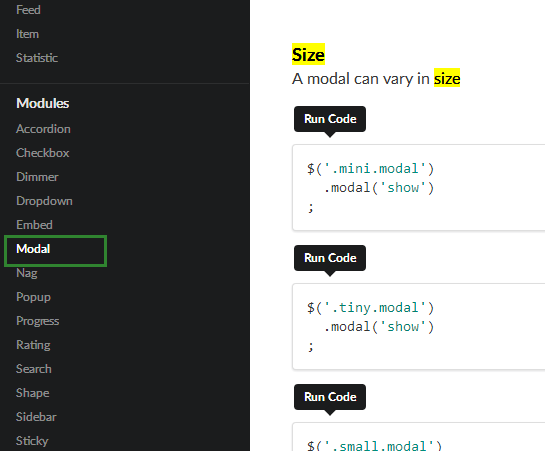Click the highlighted Size heading

[x=308, y=55]
